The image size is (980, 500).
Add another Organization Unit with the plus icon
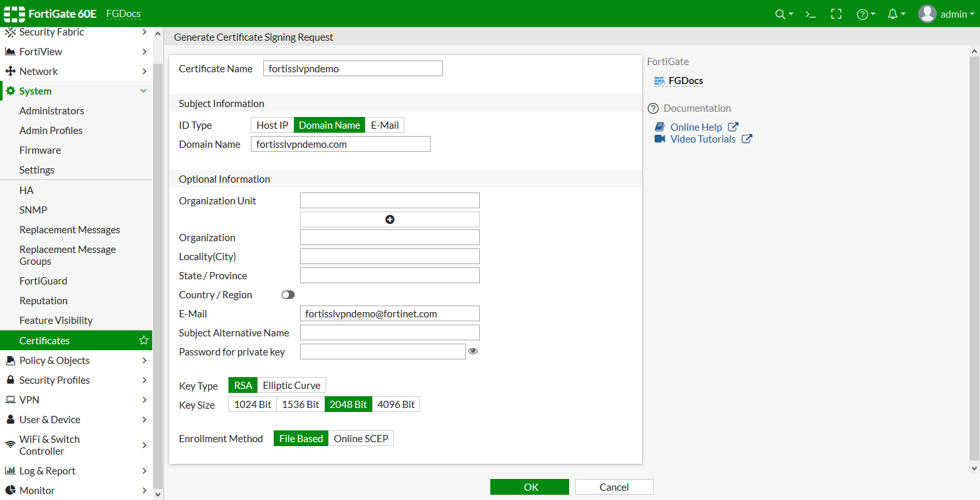[x=389, y=219]
